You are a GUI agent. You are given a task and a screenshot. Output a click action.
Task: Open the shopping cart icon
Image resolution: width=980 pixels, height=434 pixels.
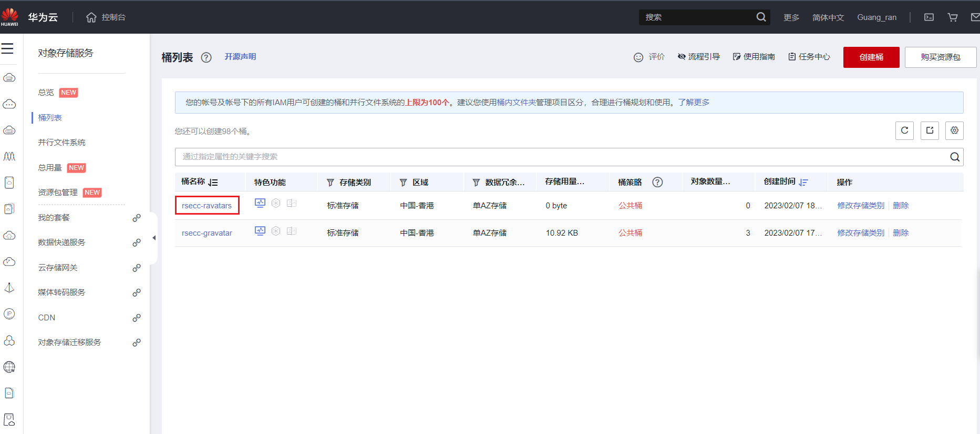(x=952, y=17)
